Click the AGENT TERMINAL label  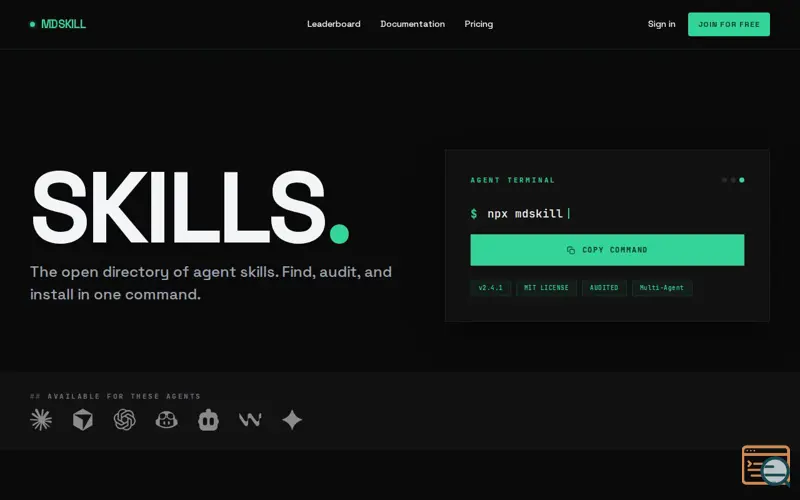512,180
